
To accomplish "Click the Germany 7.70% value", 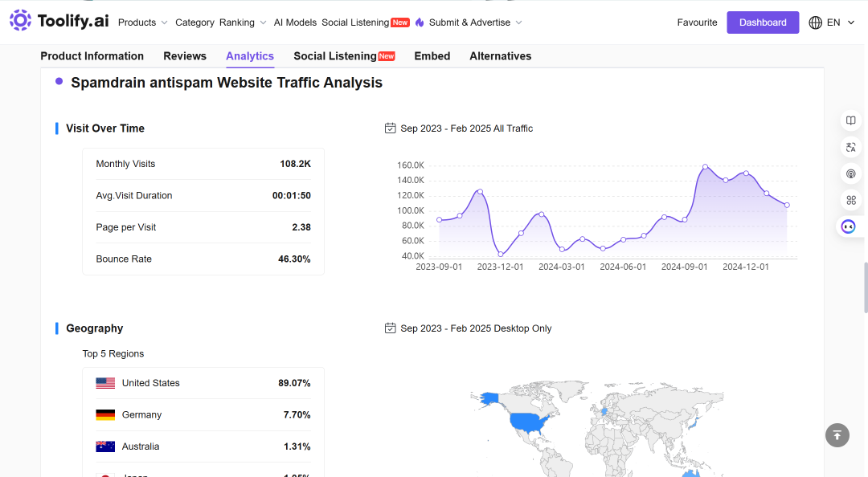I will 297,415.
